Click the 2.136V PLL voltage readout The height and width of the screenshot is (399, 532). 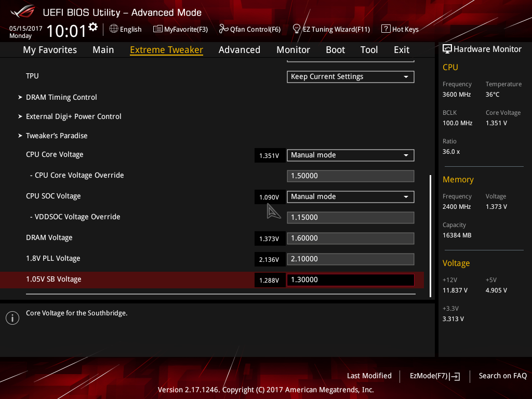tap(270, 260)
